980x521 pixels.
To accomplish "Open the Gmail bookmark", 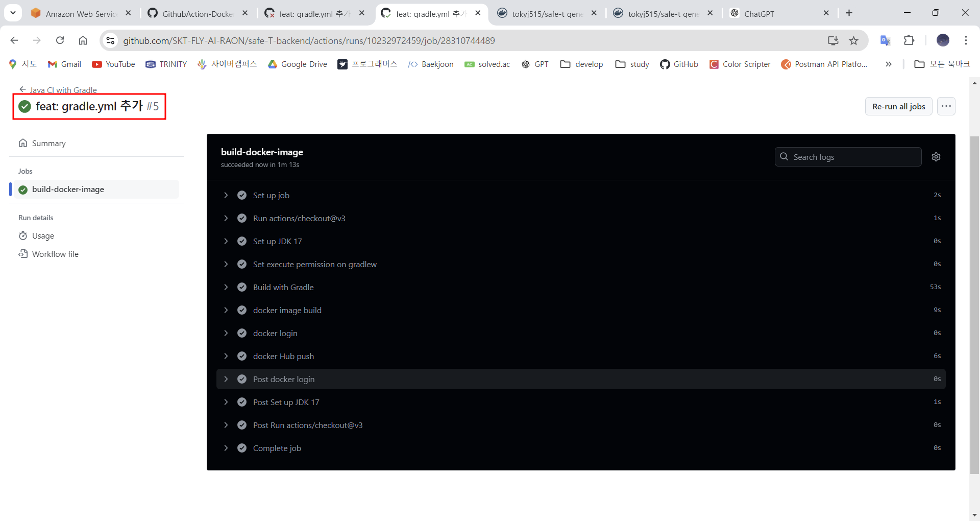I will (x=64, y=64).
